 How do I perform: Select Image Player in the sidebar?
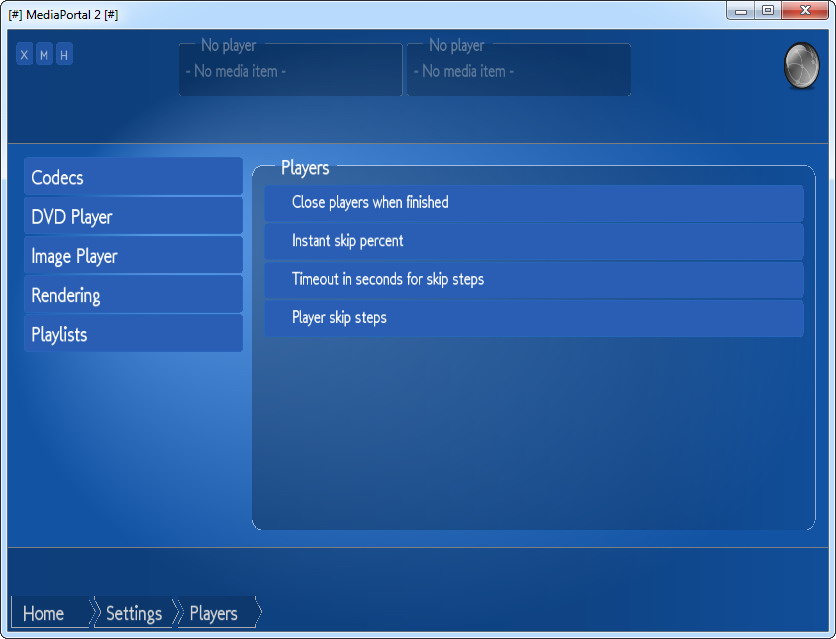tap(133, 255)
